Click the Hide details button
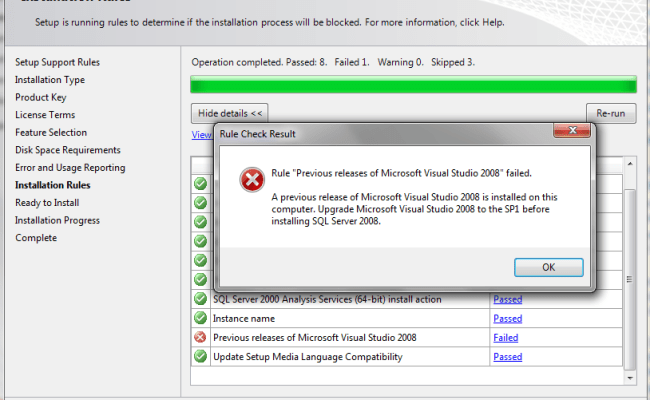Viewport: 650px width, 400px height. 229,113
